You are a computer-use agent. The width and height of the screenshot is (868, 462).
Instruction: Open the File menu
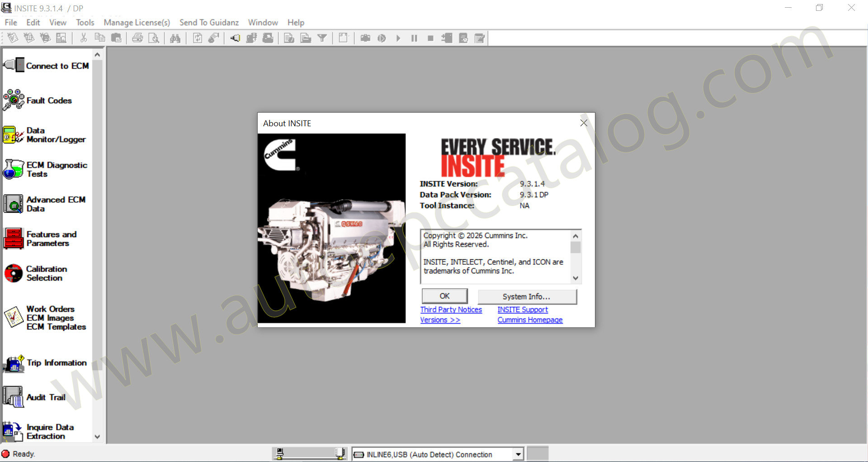tap(11, 22)
